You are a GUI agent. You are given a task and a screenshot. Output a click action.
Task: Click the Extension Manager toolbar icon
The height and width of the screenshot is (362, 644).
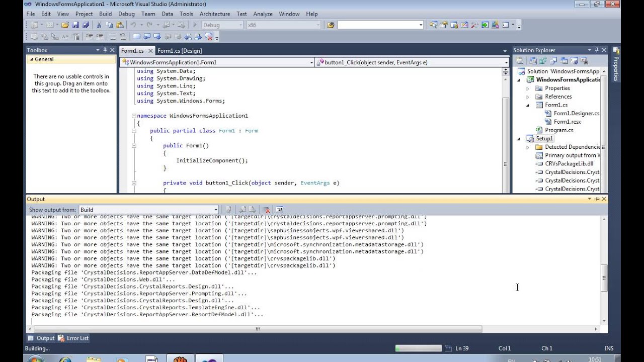click(x=495, y=25)
